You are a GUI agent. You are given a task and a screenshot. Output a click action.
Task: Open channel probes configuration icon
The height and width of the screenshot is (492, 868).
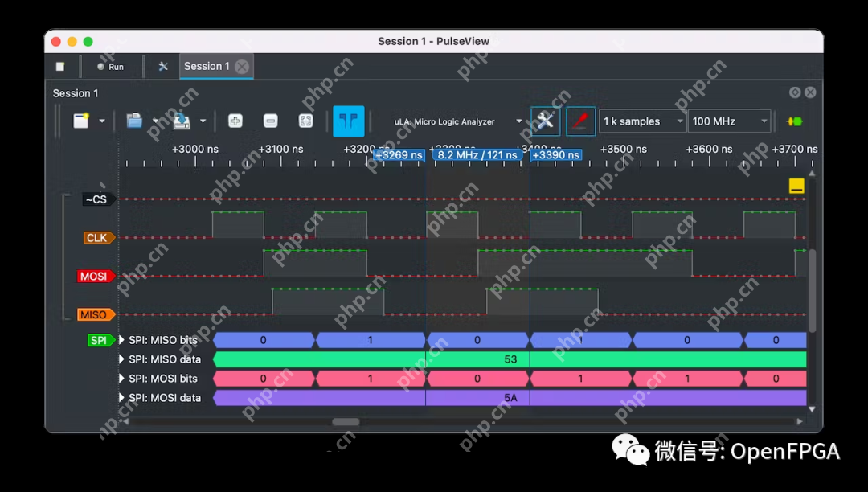click(580, 121)
